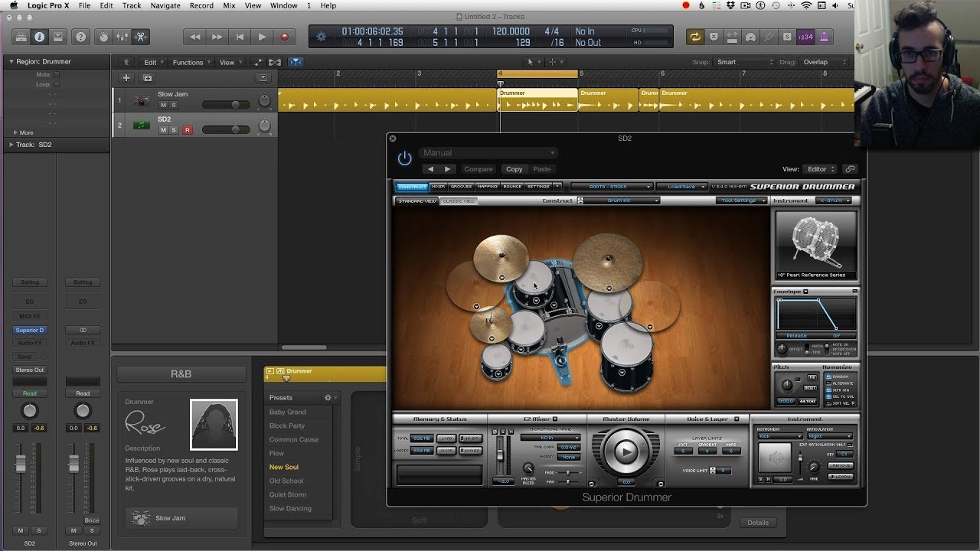Click the Fast Forward transport button

(x=217, y=37)
